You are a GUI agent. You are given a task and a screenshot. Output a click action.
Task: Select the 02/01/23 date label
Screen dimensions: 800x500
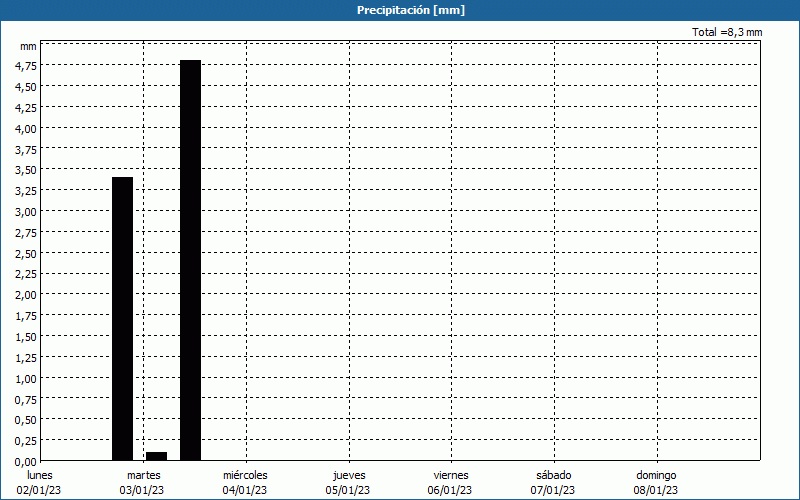[39, 490]
